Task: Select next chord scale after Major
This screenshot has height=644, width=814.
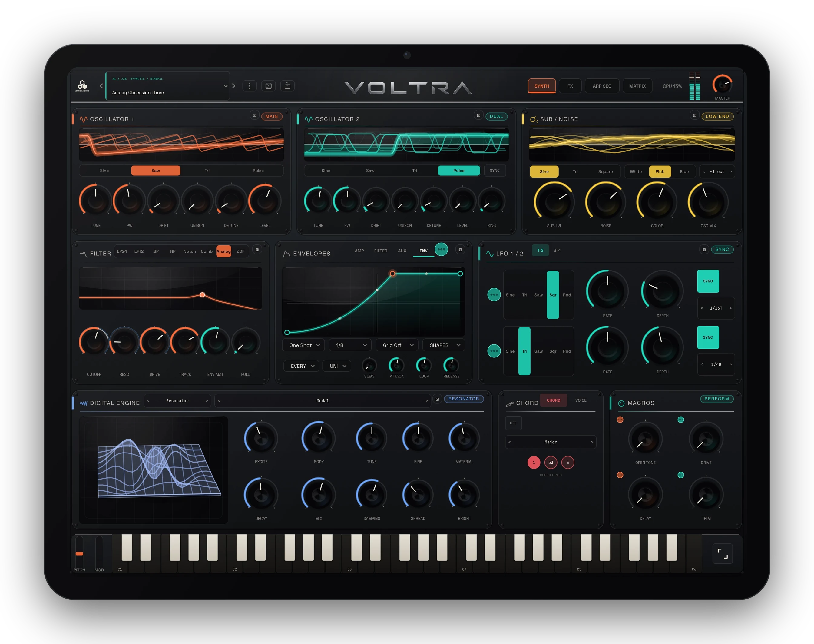Action: pyautogui.click(x=592, y=442)
